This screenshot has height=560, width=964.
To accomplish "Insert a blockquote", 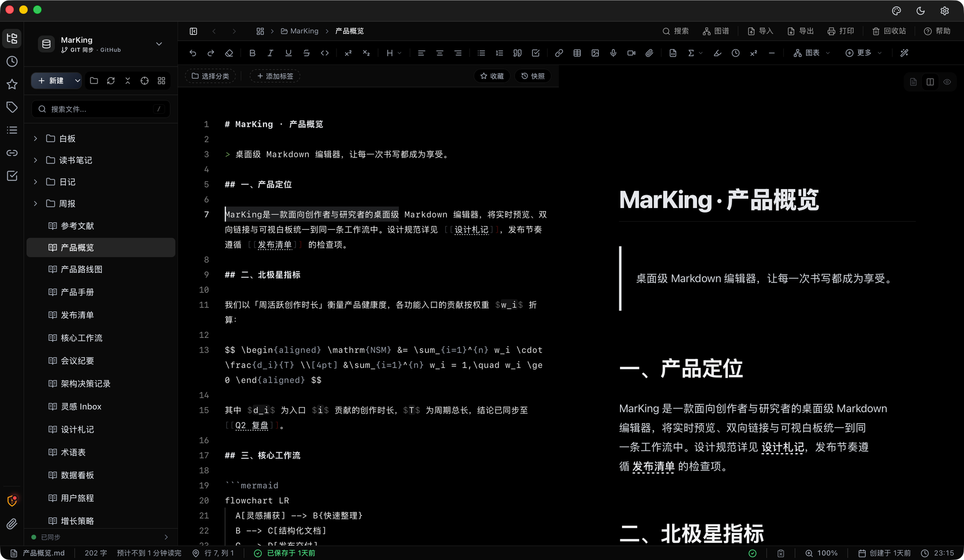I will click(x=518, y=53).
